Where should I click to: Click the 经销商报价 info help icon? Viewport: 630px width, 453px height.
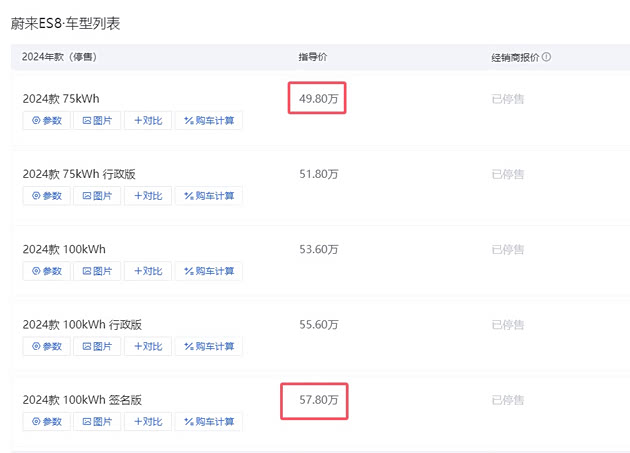point(547,57)
